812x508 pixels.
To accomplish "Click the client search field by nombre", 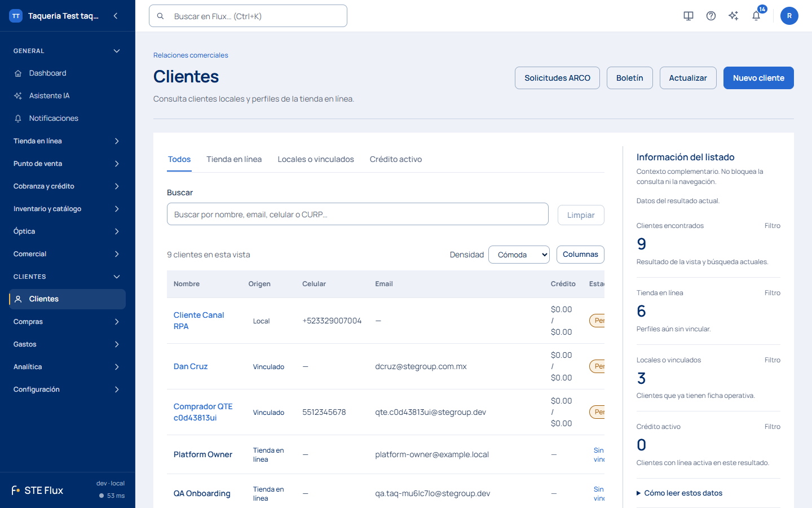I will pos(358,214).
